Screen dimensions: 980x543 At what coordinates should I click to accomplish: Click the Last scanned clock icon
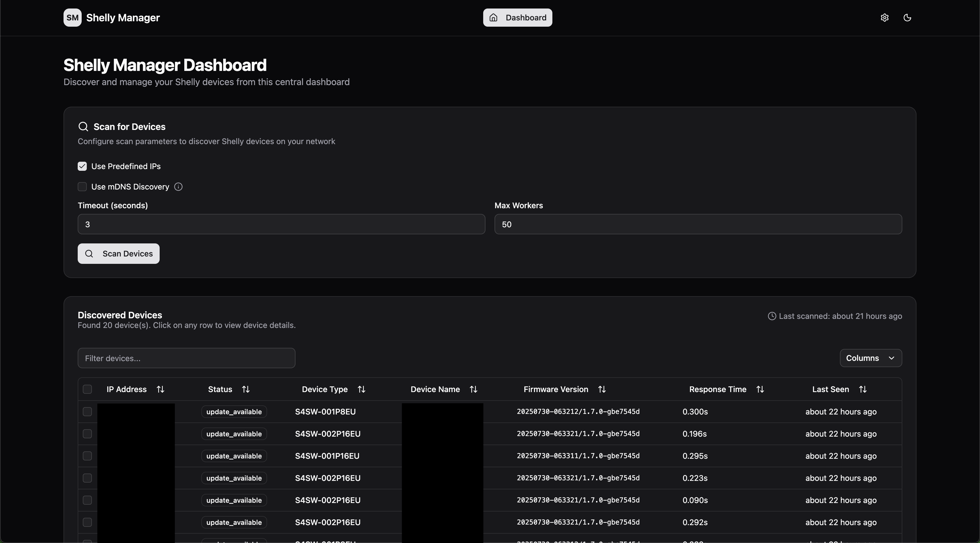(772, 316)
